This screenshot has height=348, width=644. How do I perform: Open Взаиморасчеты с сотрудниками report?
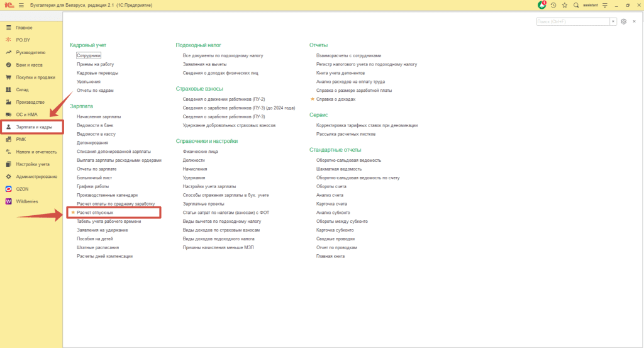tap(348, 55)
